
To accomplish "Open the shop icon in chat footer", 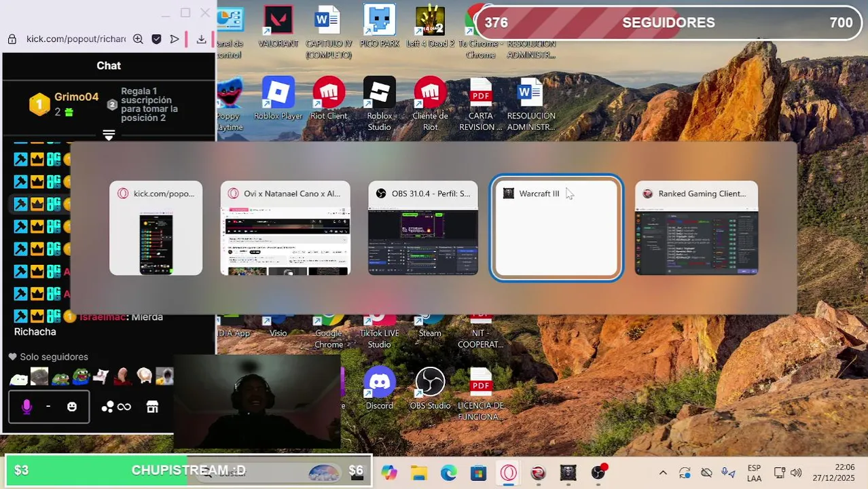I will [152, 407].
